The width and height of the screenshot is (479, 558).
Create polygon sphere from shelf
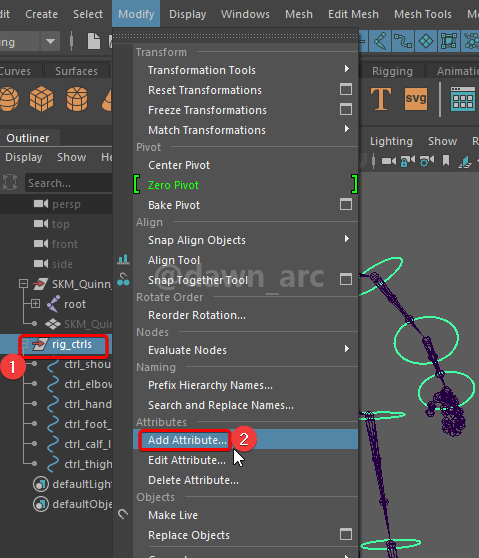pyautogui.click(x=9, y=99)
